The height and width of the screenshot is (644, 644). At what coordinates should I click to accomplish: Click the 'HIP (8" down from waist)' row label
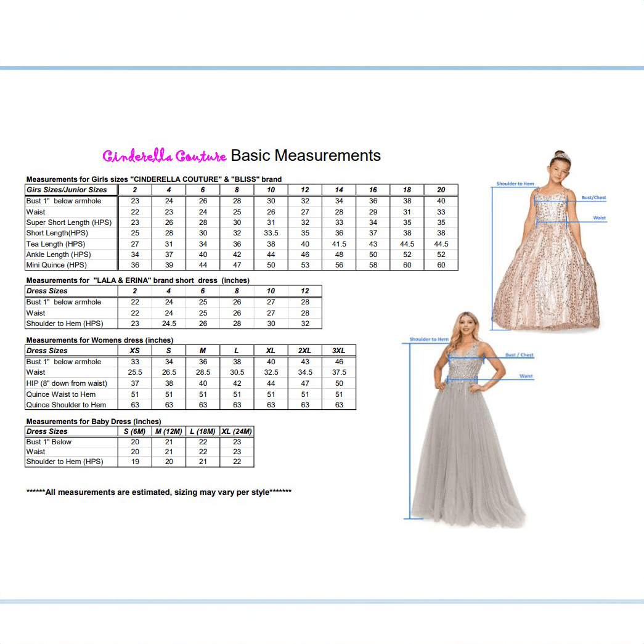pyautogui.click(x=67, y=383)
